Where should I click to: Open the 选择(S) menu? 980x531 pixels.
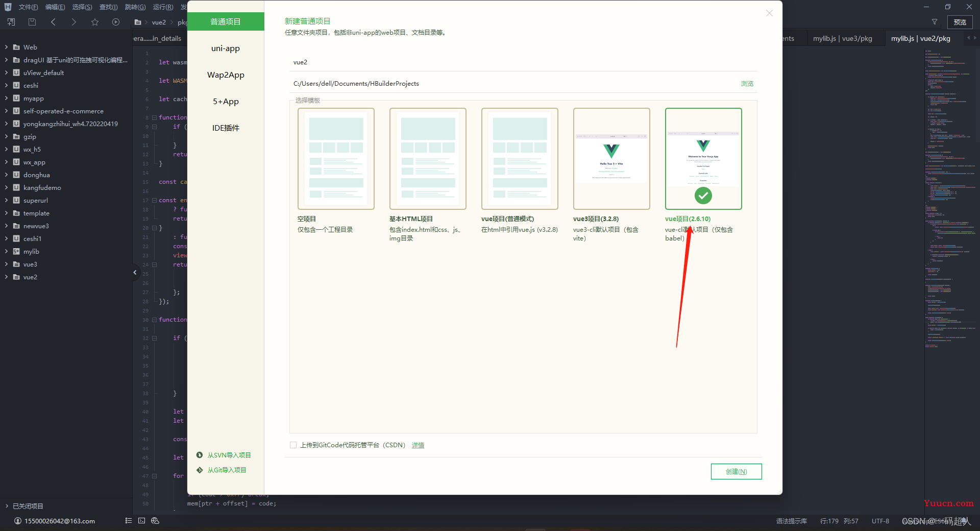point(82,7)
